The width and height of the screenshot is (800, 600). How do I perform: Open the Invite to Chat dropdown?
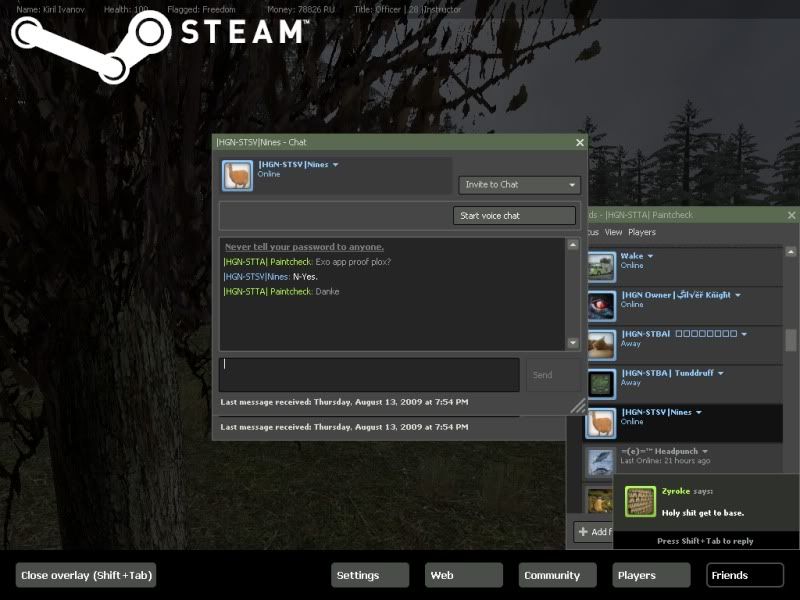(519, 185)
